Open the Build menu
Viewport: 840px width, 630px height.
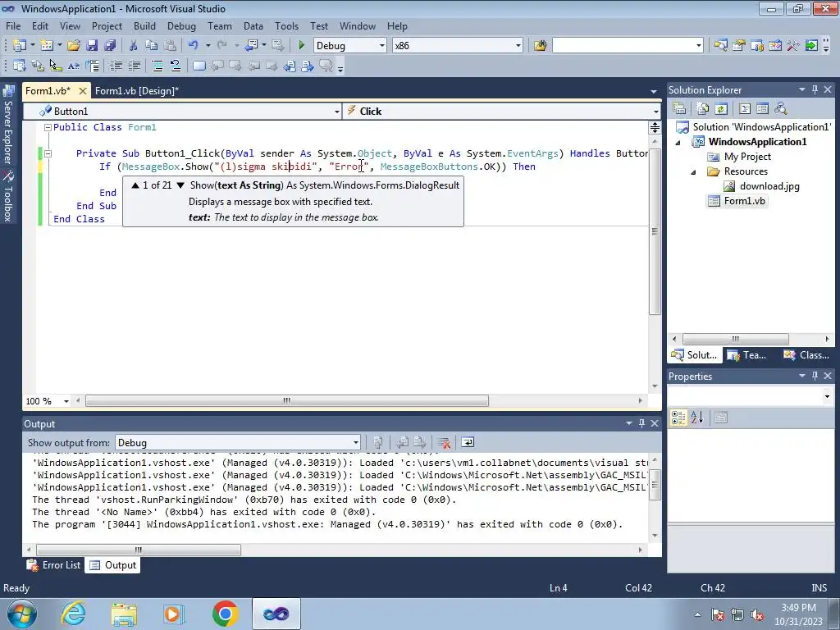pyautogui.click(x=144, y=25)
